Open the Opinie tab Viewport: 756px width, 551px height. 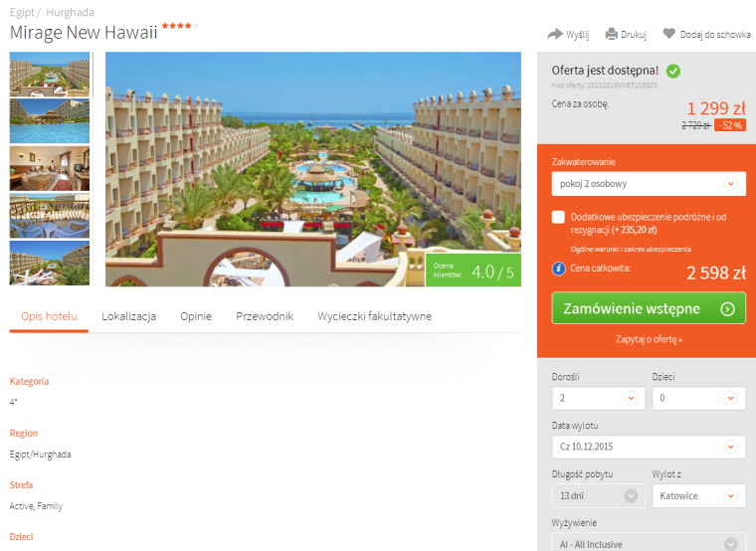pyautogui.click(x=196, y=316)
